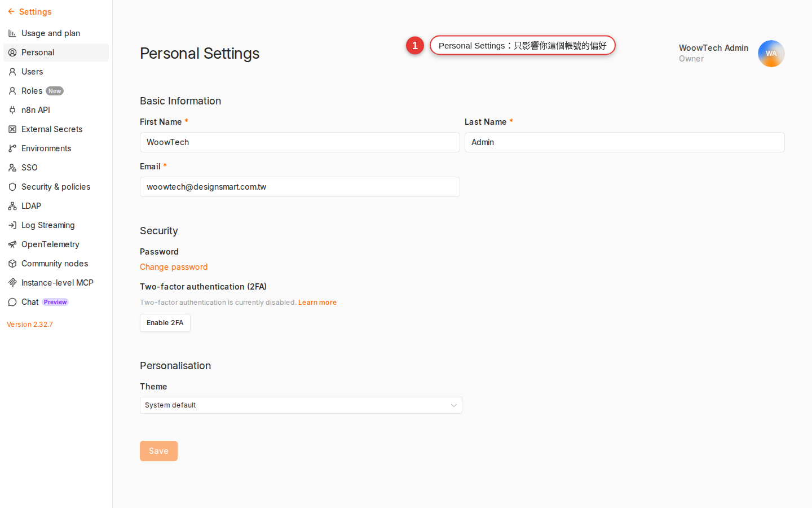Open External Secrets settings

56,129
